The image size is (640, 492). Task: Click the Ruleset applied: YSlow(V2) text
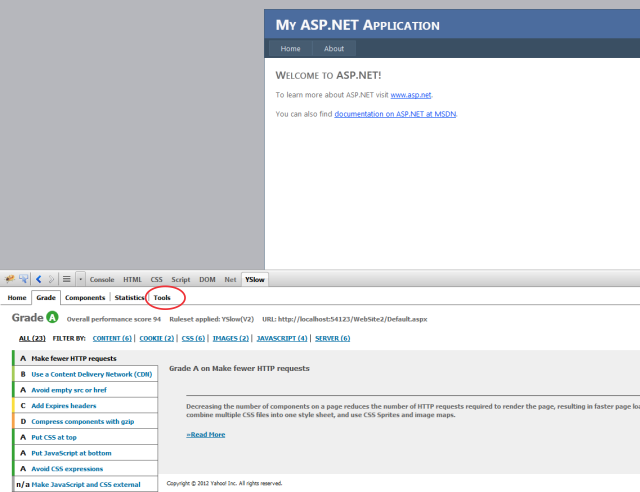pyautogui.click(x=211, y=319)
